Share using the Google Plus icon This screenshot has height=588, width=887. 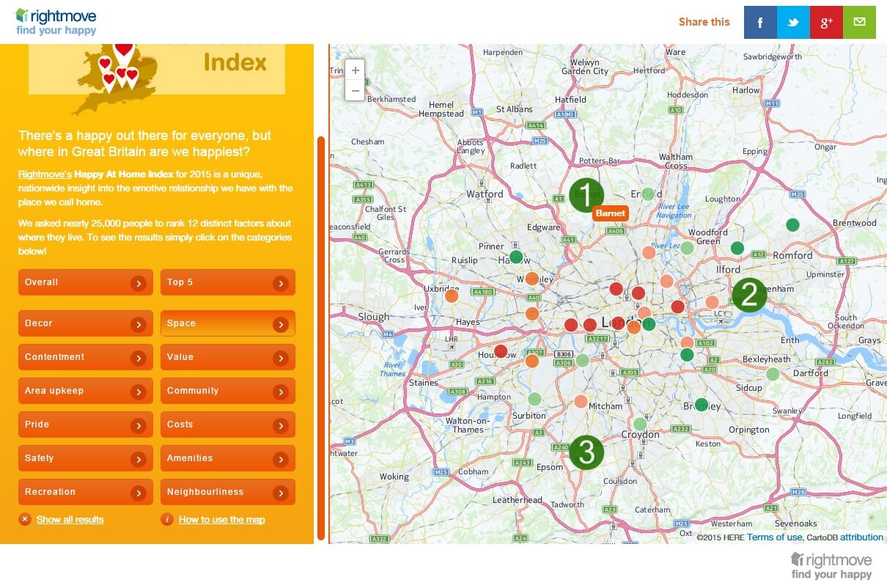click(x=826, y=22)
